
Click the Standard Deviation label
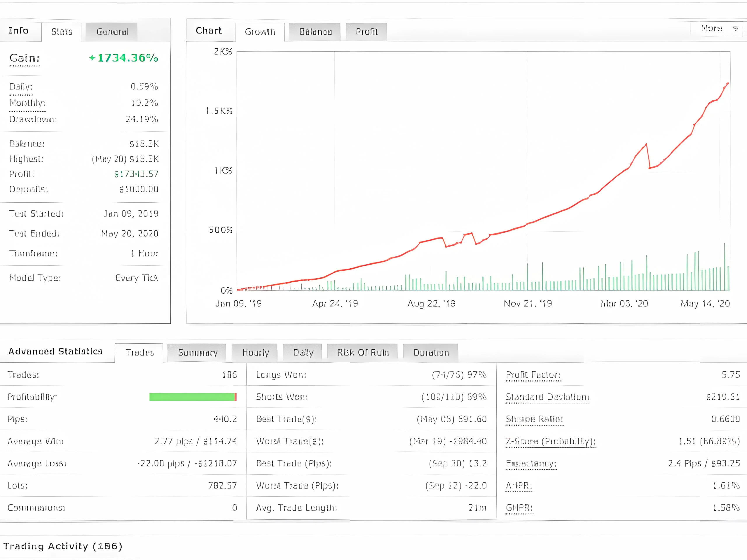point(547,397)
